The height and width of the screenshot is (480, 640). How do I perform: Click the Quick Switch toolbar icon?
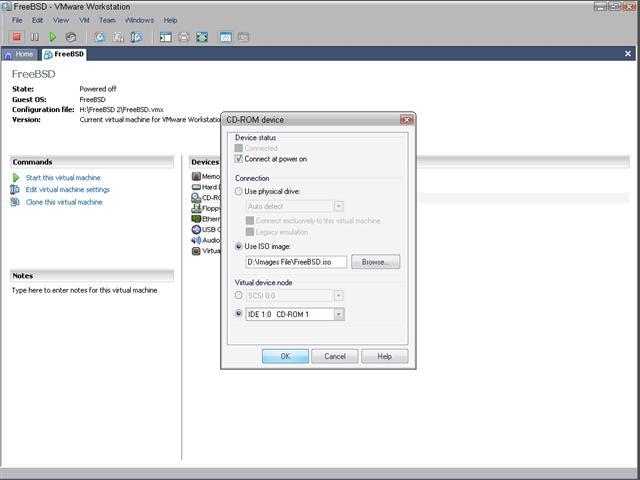[x=184, y=37]
